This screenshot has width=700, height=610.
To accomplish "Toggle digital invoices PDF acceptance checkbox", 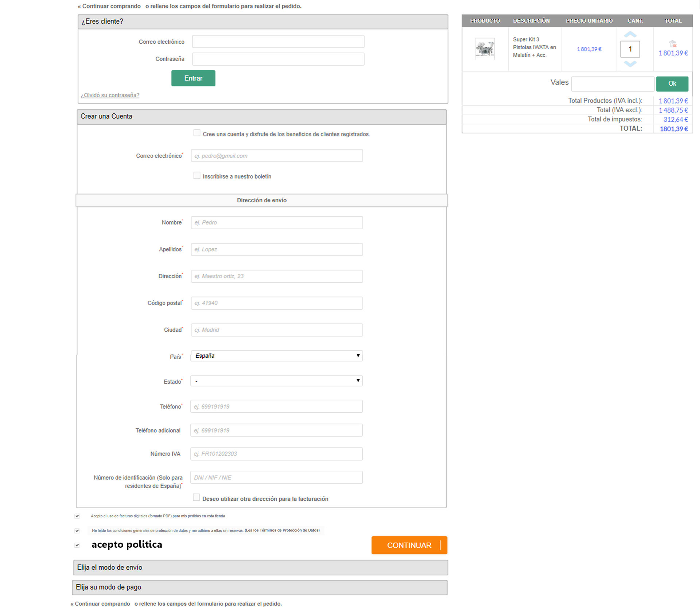I will 77,516.
